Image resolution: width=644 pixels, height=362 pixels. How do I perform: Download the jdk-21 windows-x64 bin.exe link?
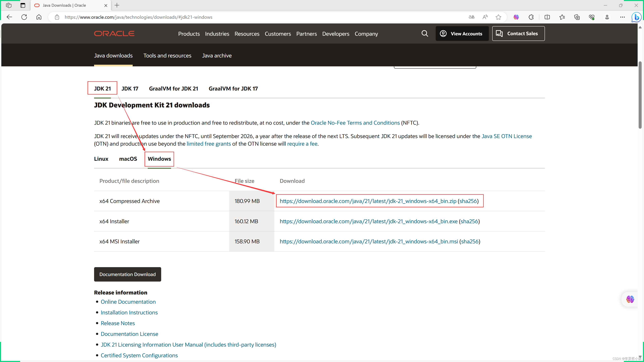(x=368, y=221)
